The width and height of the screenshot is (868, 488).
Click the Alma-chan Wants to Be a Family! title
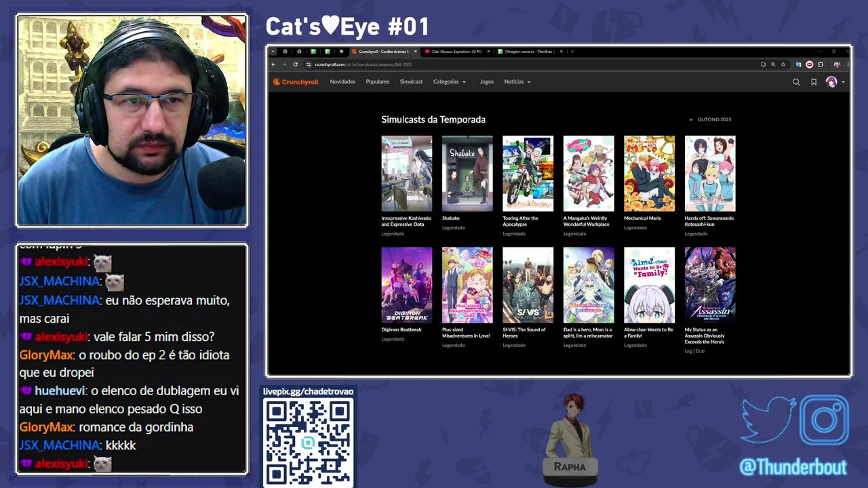(x=649, y=332)
